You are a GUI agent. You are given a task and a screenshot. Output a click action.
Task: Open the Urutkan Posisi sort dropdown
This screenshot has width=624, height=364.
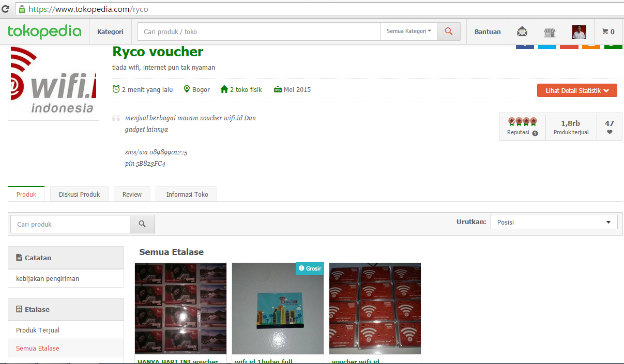tap(554, 222)
